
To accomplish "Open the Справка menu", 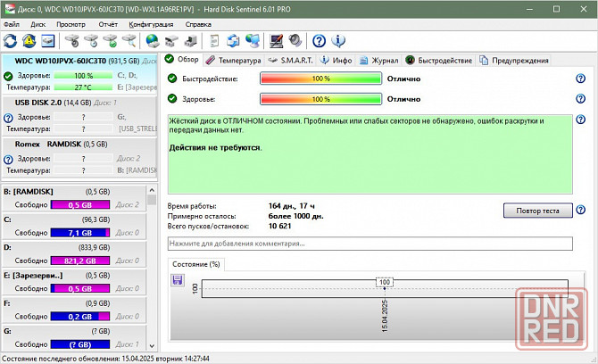I will [x=198, y=24].
